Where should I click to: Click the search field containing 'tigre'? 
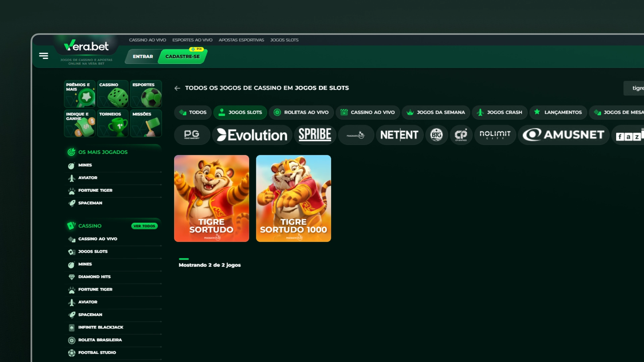coord(634,88)
